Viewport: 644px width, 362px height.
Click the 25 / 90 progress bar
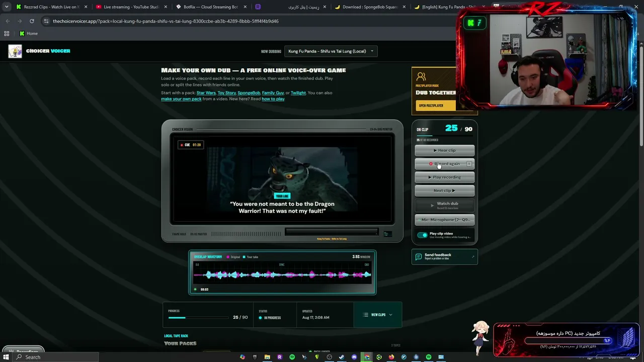coord(198,318)
